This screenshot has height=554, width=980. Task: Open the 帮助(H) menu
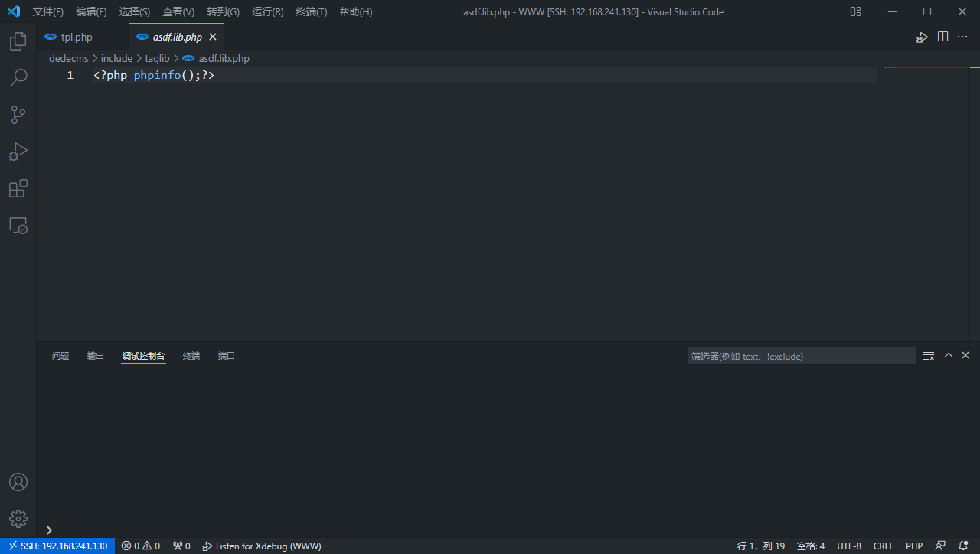[356, 11]
